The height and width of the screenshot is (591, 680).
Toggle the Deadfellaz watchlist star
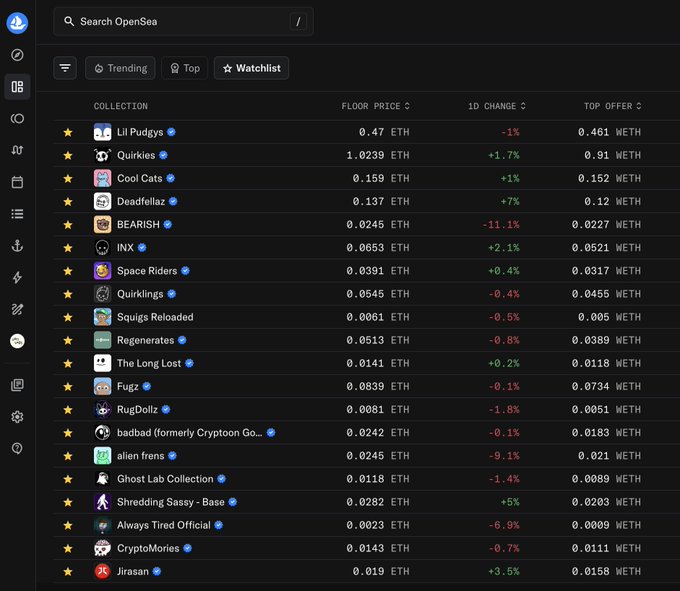68,202
